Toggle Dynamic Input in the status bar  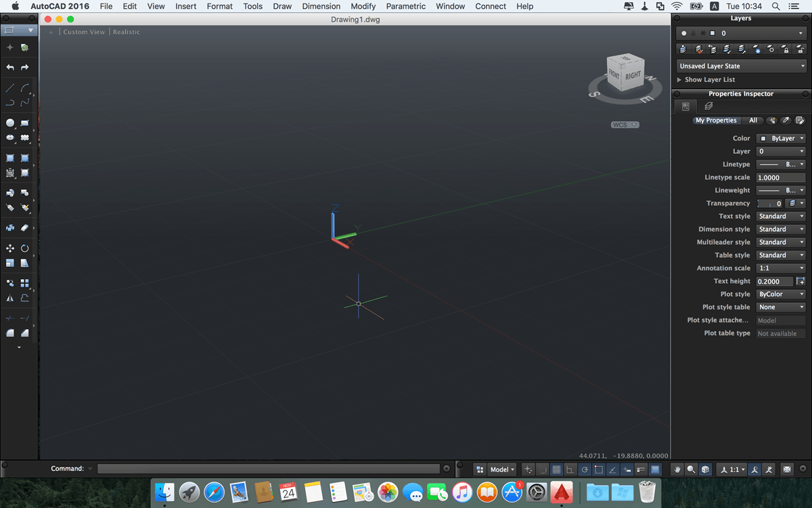click(627, 469)
